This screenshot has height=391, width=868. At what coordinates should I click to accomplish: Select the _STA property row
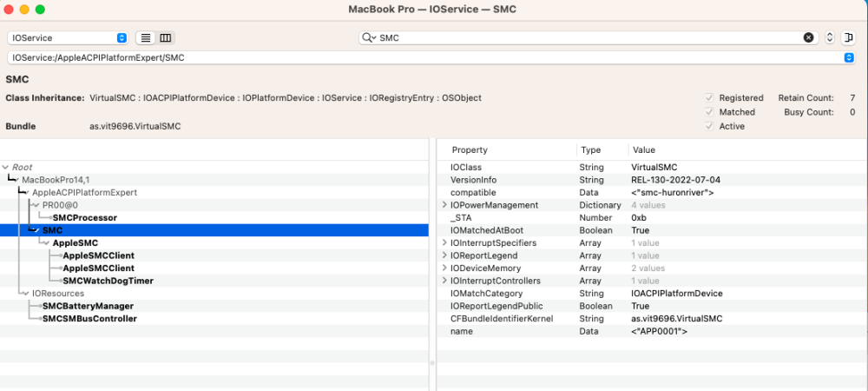tap(652, 217)
